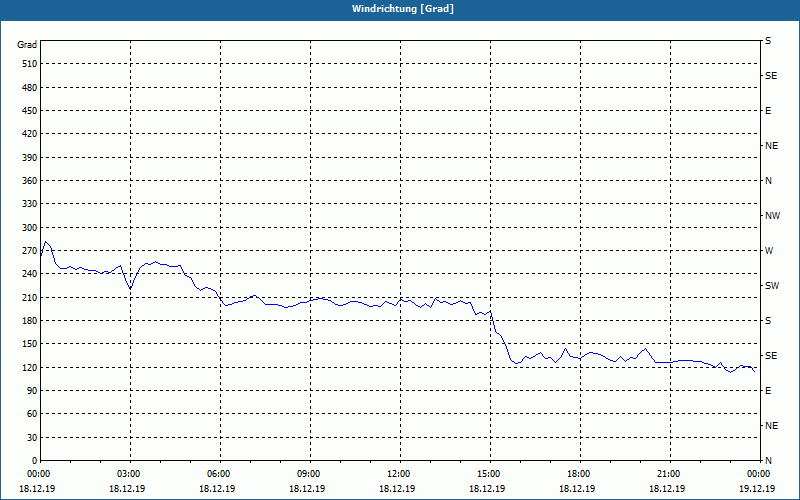
Task: Select the y-axis value '120'
Action: (30, 368)
